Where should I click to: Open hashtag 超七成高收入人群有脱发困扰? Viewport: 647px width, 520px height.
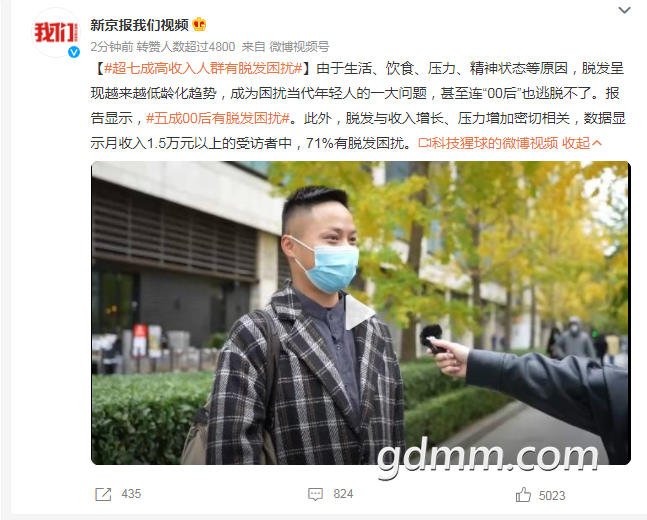pos(203,68)
